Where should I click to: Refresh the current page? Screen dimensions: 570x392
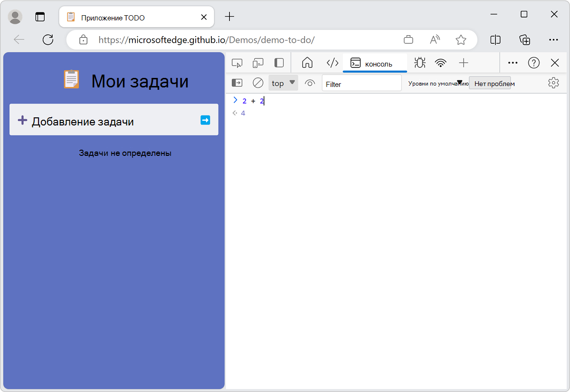(48, 39)
